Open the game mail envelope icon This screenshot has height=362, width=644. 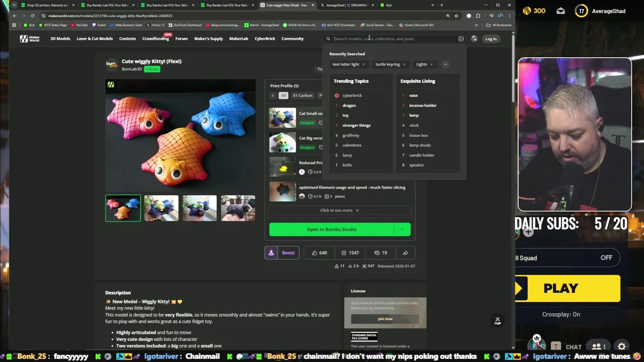pos(560,11)
